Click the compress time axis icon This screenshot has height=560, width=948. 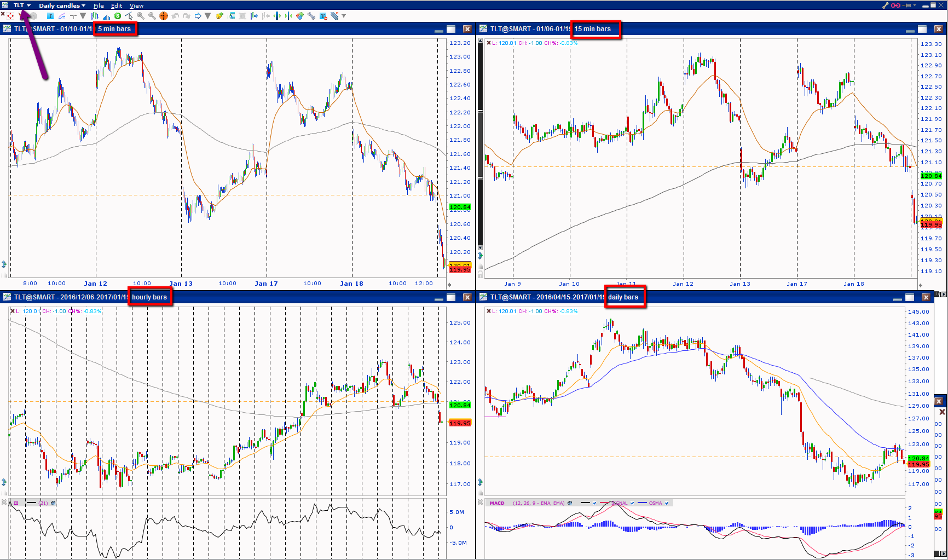[x=288, y=16]
